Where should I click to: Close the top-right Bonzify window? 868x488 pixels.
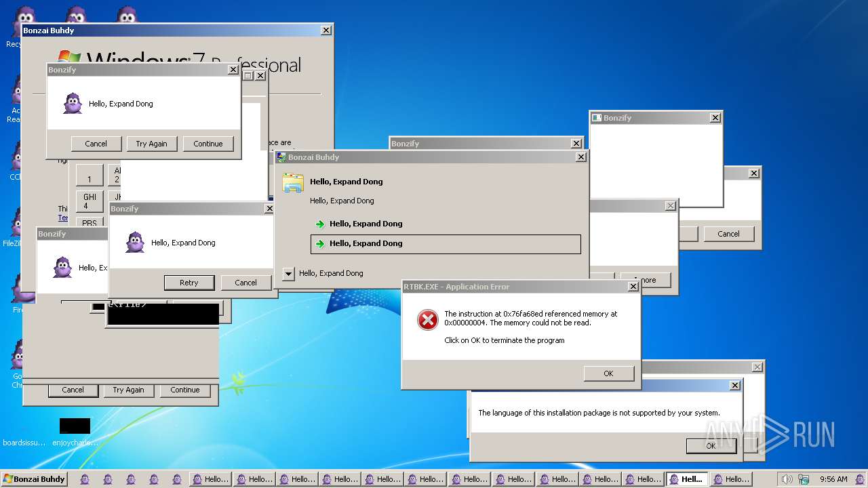(715, 118)
